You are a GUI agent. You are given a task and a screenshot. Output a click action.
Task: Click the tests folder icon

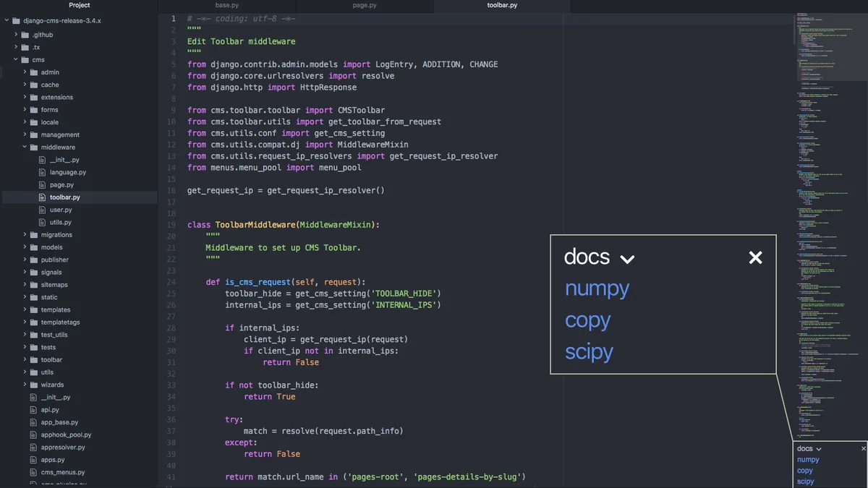34,347
